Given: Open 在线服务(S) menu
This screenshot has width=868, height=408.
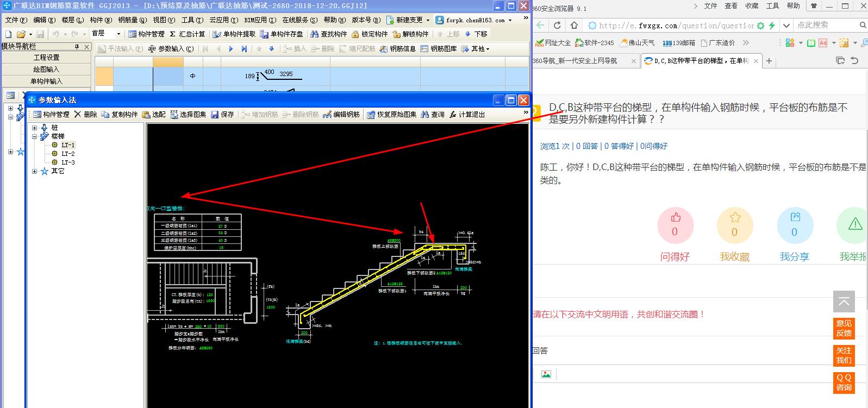Looking at the screenshot, I should 299,20.
